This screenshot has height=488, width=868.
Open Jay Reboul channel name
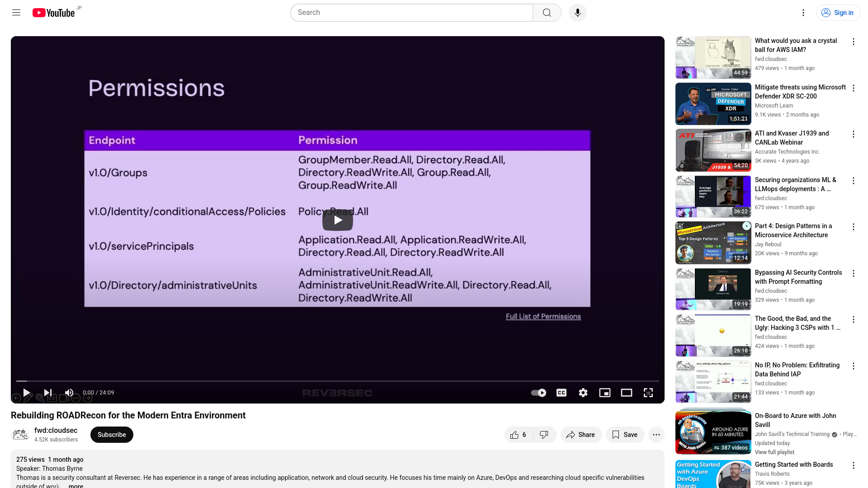(x=768, y=244)
